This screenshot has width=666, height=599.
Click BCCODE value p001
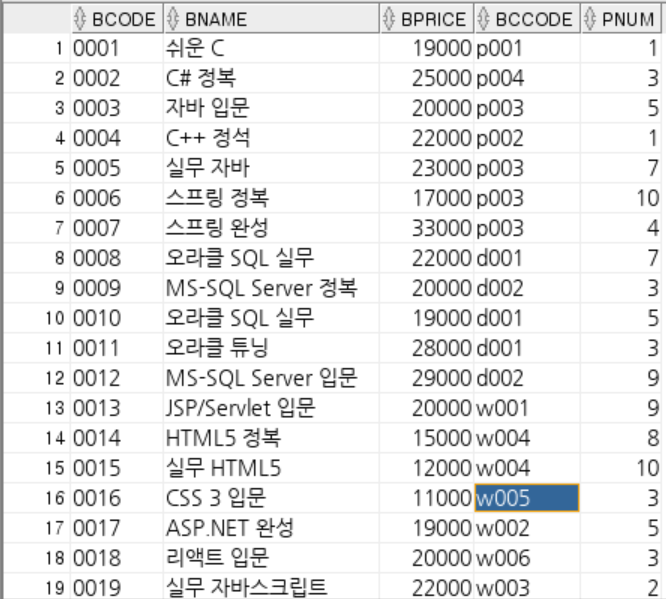(527, 48)
